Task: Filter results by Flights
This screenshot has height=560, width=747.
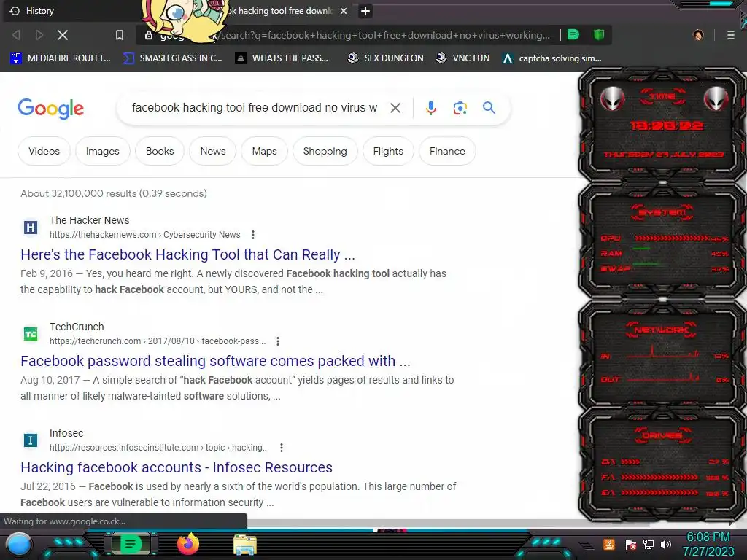Action: 388,151
